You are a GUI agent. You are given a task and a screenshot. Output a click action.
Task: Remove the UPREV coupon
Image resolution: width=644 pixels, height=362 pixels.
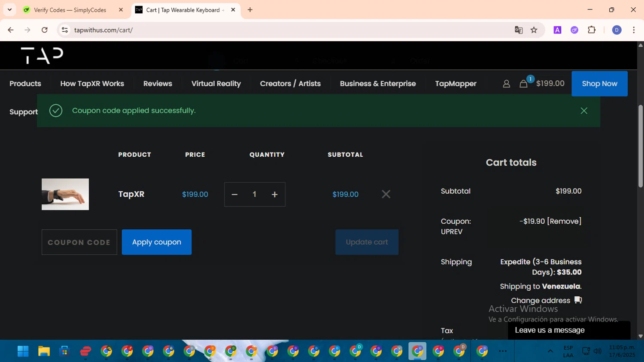tap(564, 221)
